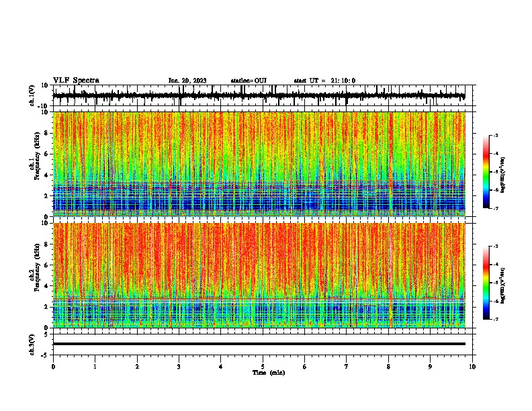Click the date label "Jan. 20, 2023"
This screenshot has height=411, width=532.
tap(187, 81)
